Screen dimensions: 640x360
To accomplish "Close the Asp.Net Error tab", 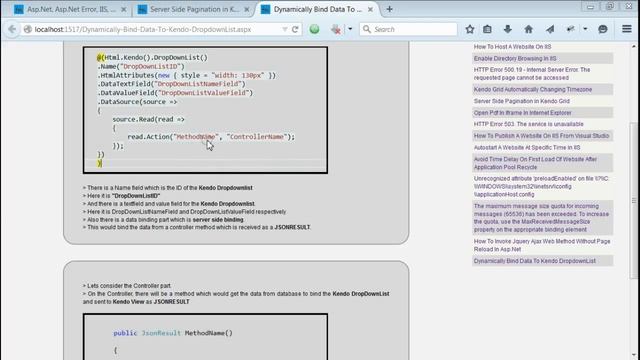I will click(x=124, y=9).
